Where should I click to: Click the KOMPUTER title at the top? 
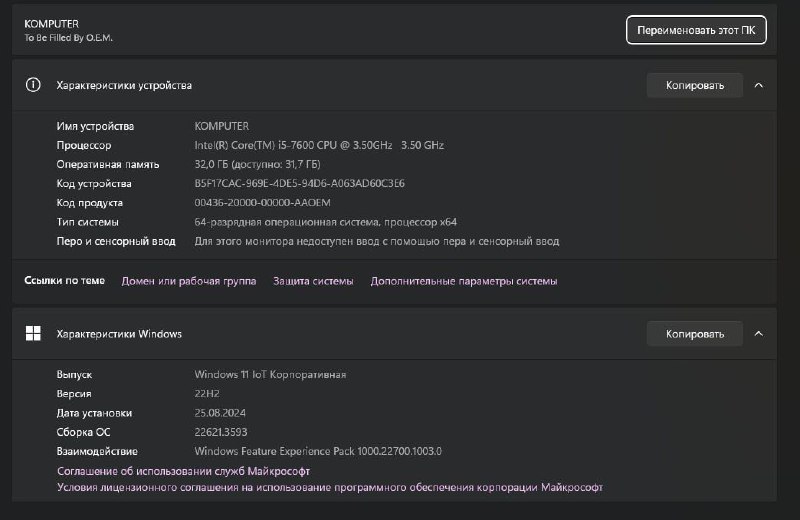pos(52,24)
